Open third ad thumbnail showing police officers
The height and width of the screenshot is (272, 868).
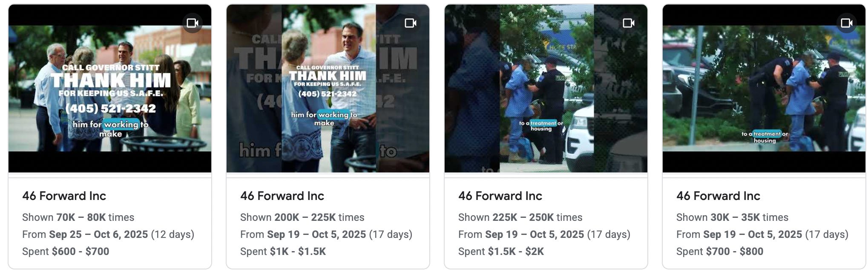pos(546,88)
